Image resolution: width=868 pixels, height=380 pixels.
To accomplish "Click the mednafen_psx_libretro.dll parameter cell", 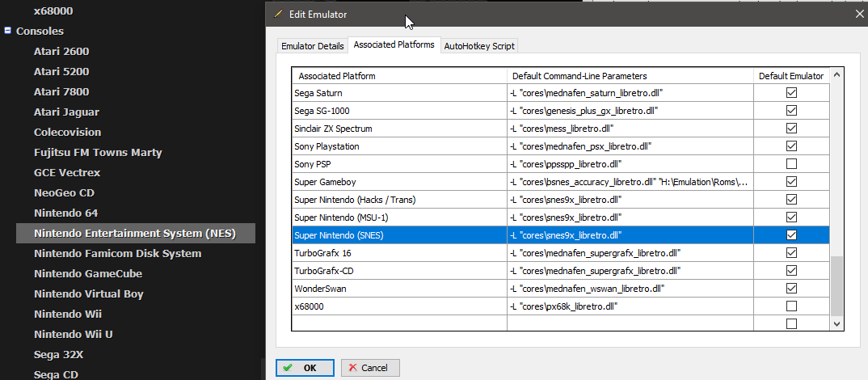I will point(630,146).
